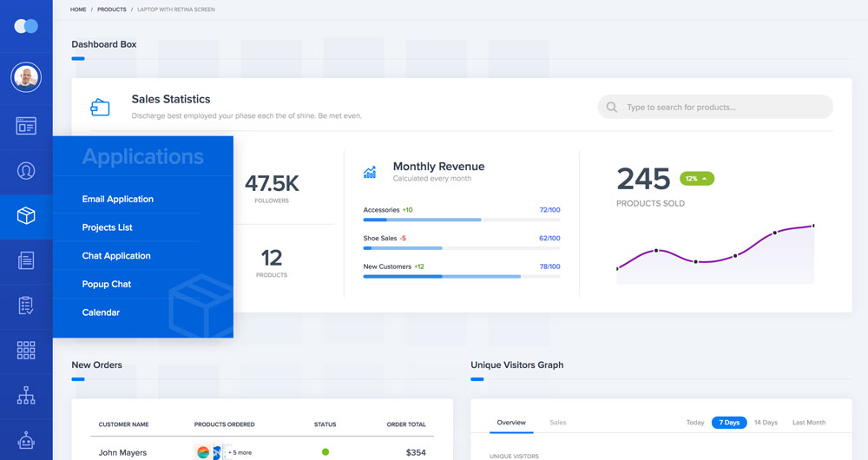Open the user profile avatar
Screen dimensions: 868x460
(26, 78)
